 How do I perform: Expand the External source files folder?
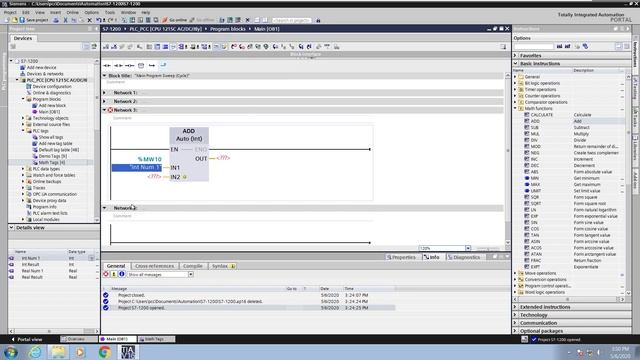coord(23,124)
